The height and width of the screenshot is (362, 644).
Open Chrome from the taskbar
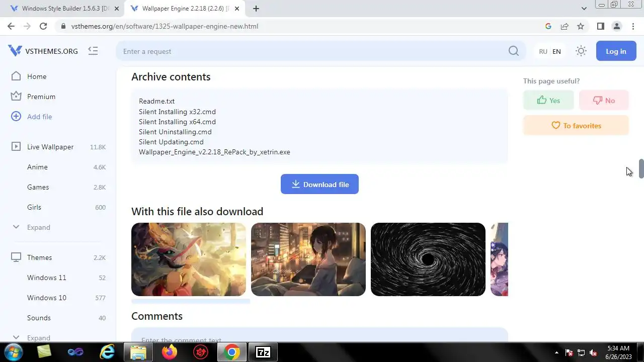click(232, 352)
